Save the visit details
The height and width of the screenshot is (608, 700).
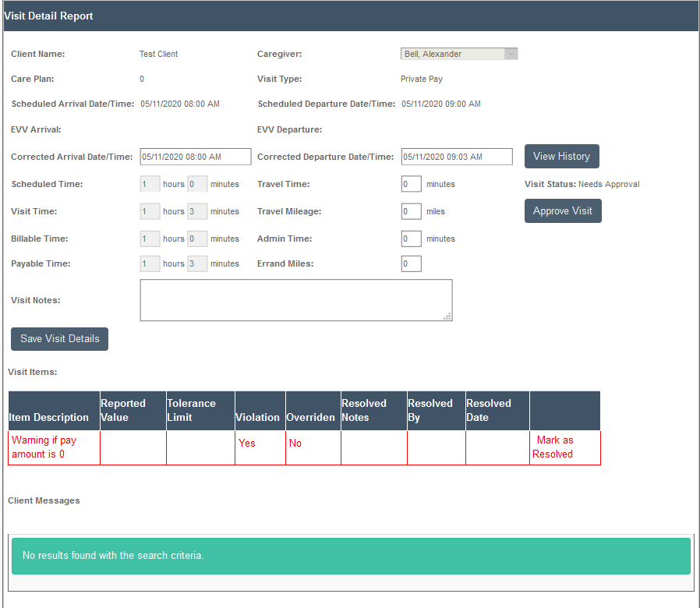(58, 338)
